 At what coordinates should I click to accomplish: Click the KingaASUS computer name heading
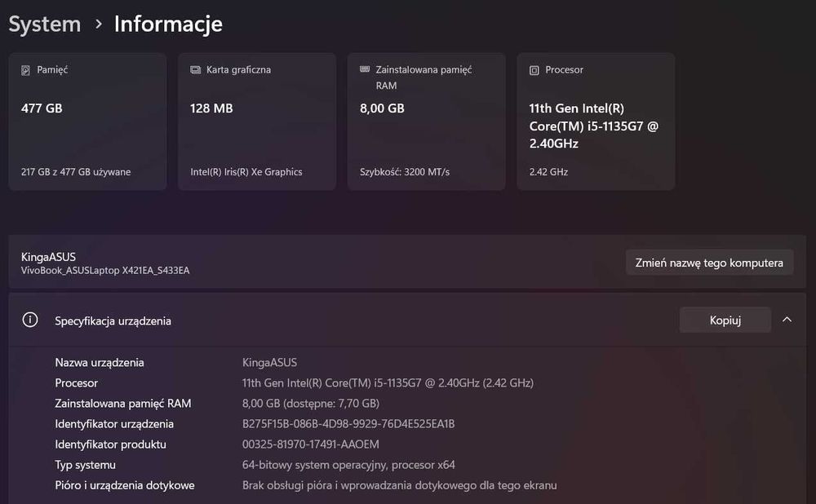click(49, 257)
